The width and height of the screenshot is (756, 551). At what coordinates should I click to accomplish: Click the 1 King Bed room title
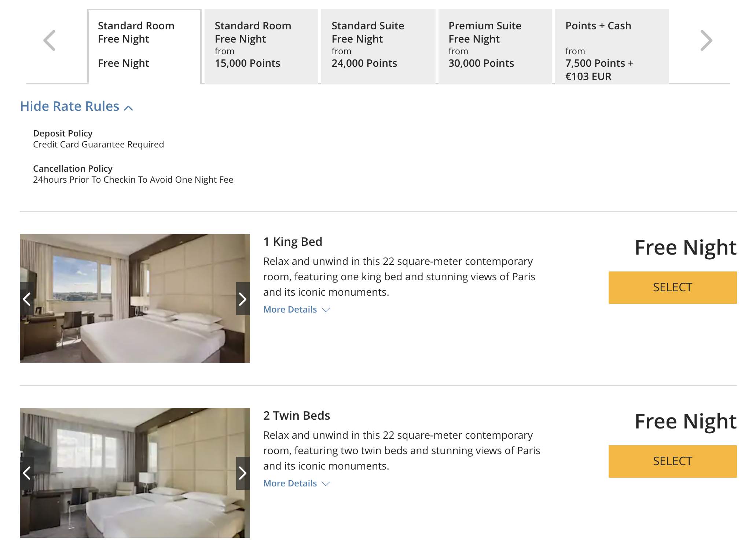click(293, 242)
